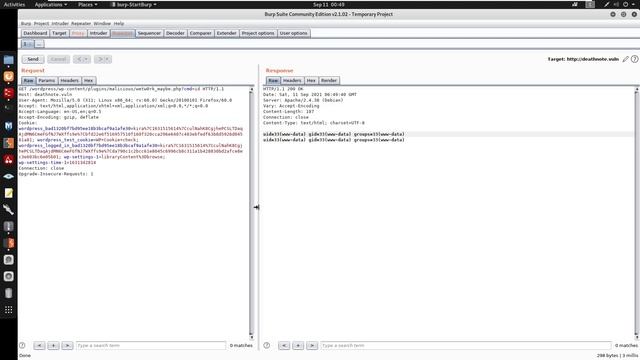Viewport: 640px width, 360px height.
Task: Open the Applications dropdown in top bar
Action: 51,4
